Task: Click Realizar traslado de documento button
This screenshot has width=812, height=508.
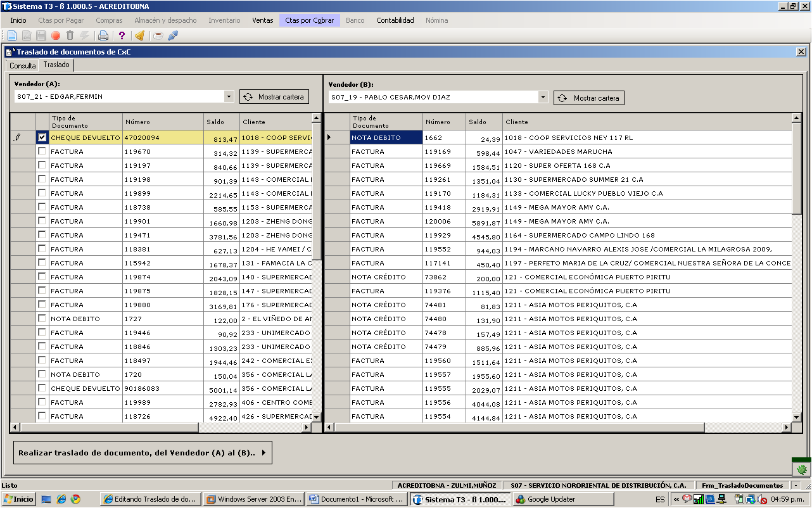Action: 143,453
